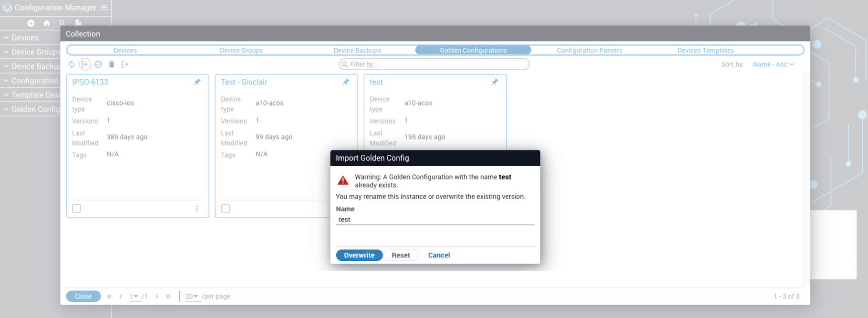This screenshot has width=868, height=318.
Task: Go to next page arrow
Action: (x=156, y=296)
